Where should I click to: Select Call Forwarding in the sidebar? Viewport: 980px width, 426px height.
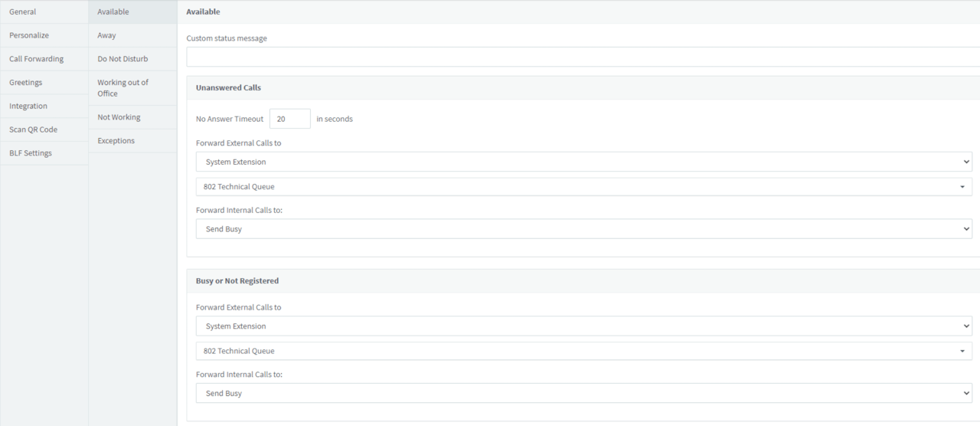[37, 59]
